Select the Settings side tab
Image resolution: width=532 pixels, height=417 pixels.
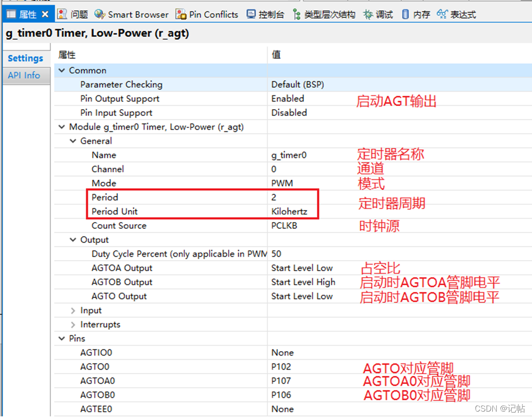[26, 58]
